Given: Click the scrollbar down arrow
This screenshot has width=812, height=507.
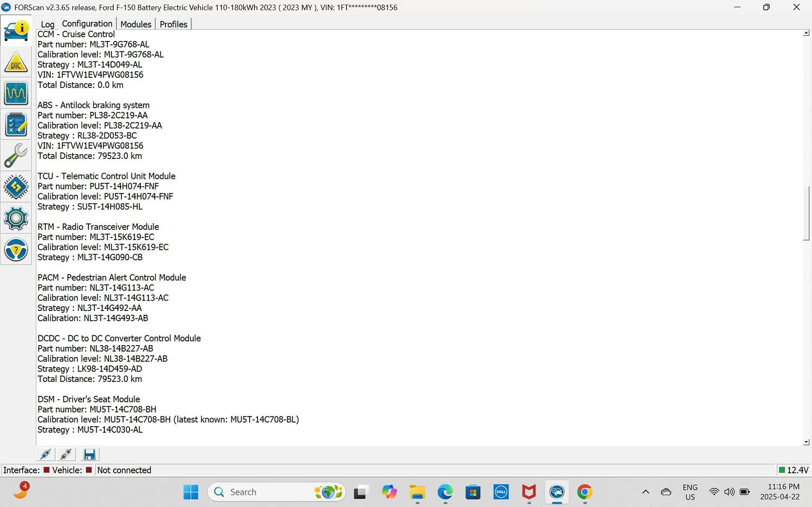Looking at the screenshot, I should point(806,442).
